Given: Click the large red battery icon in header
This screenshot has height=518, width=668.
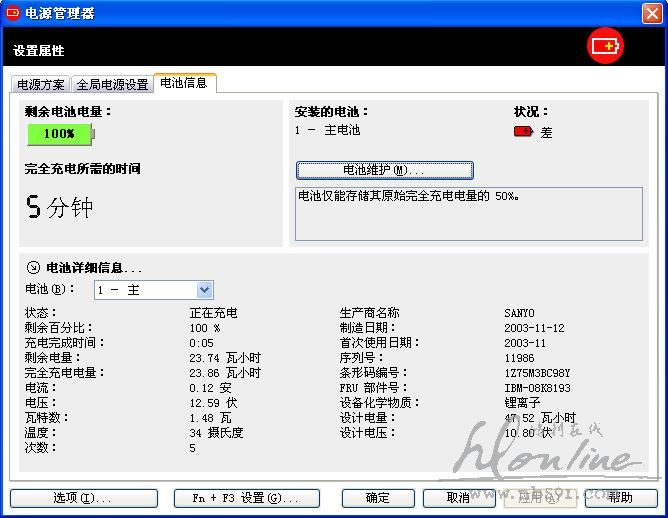Looking at the screenshot, I should point(605,46).
